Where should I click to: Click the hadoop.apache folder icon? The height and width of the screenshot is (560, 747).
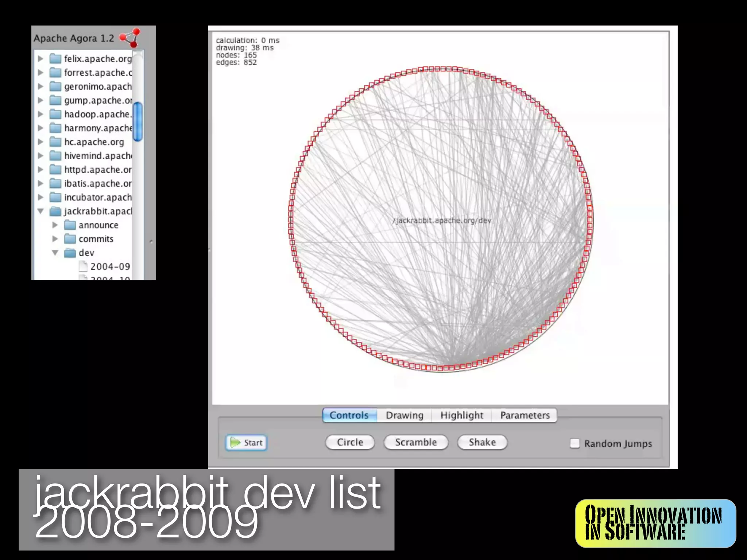(x=55, y=114)
